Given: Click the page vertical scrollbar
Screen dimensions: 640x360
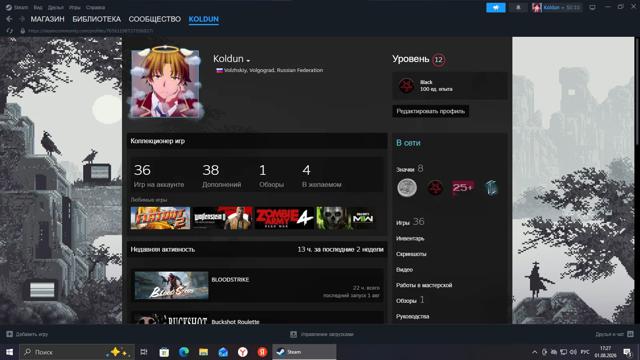Looking at the screenshot, I should 637,90.
